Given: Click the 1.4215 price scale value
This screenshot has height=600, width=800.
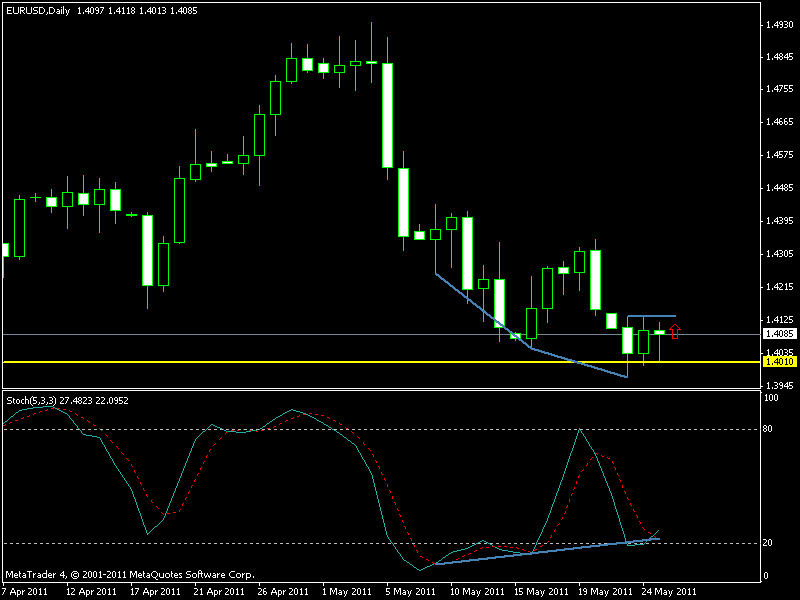Looking at the screenshot, I should click(780, 287).
